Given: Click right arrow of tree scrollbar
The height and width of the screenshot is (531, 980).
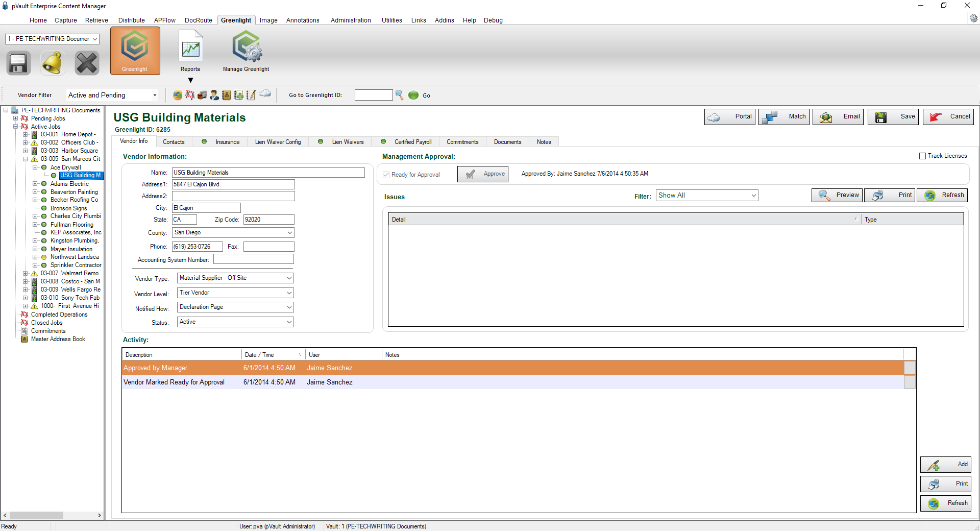Looking at the screenshot, I should click(x=100, y=516).
